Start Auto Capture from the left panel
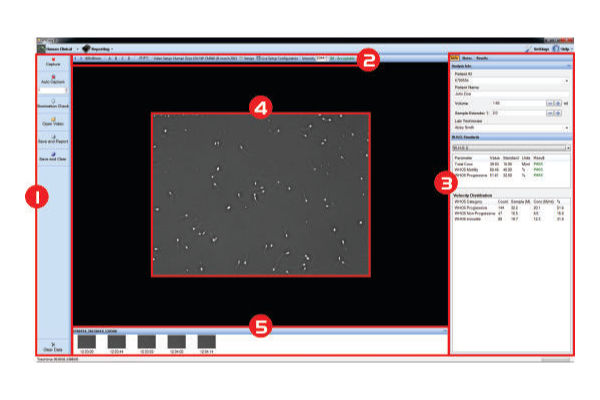 (53, 79)
